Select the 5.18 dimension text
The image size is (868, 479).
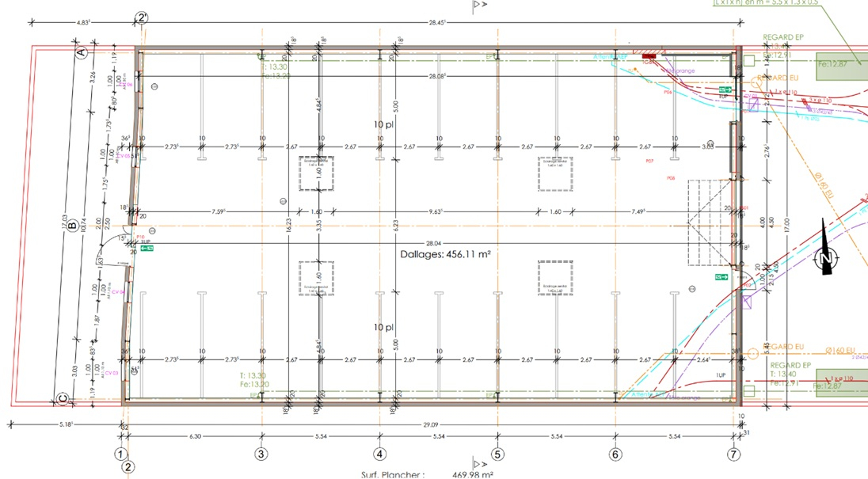click(67, 425)
